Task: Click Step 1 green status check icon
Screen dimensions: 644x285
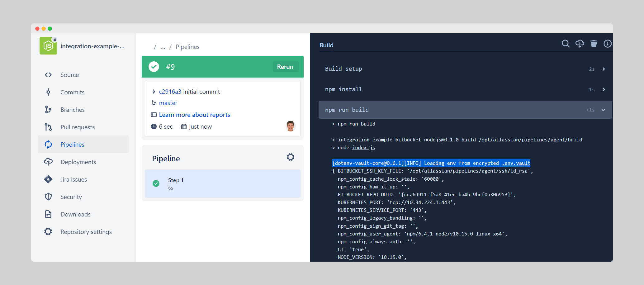Action: [156, 183]
